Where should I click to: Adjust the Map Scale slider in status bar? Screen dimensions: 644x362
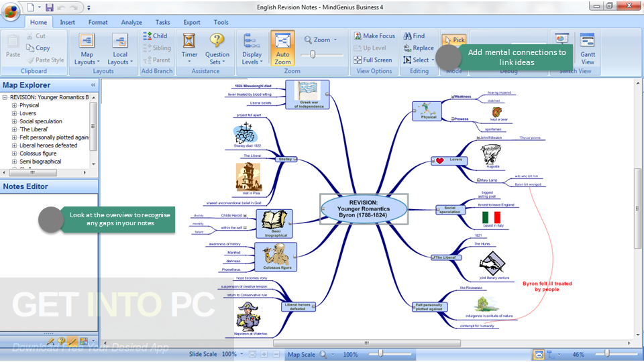(381, 353)
